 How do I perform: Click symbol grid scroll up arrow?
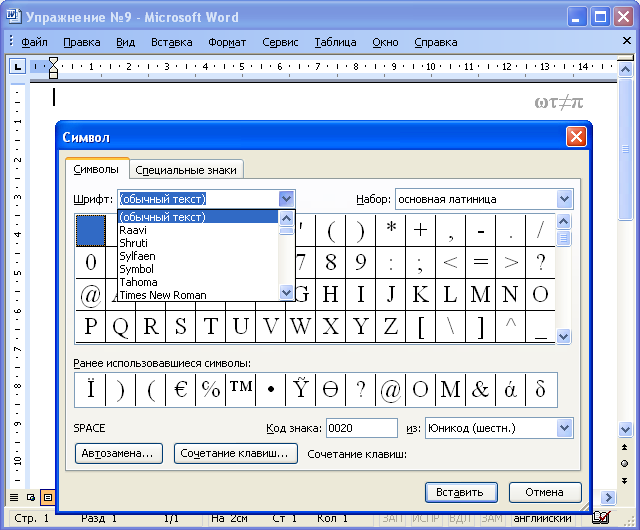(564, 222)
